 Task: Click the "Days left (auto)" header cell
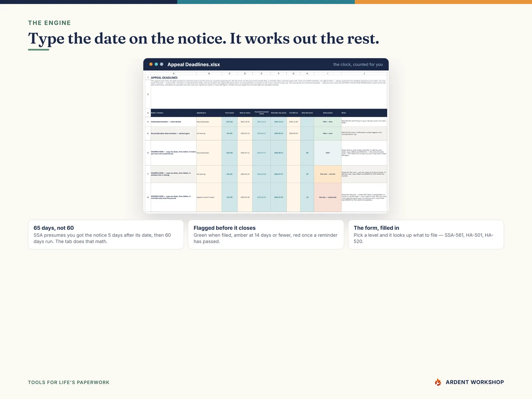coord(307,113)
